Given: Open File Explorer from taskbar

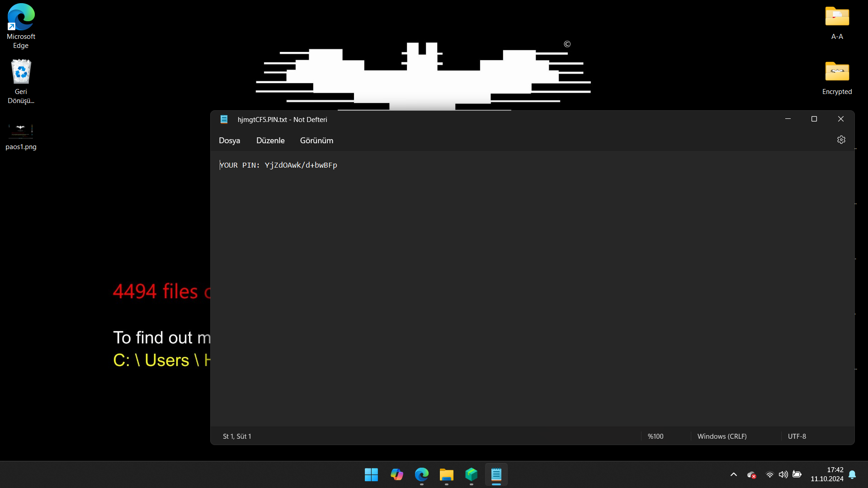Looking at the screenshot, I should pos(446,474).
